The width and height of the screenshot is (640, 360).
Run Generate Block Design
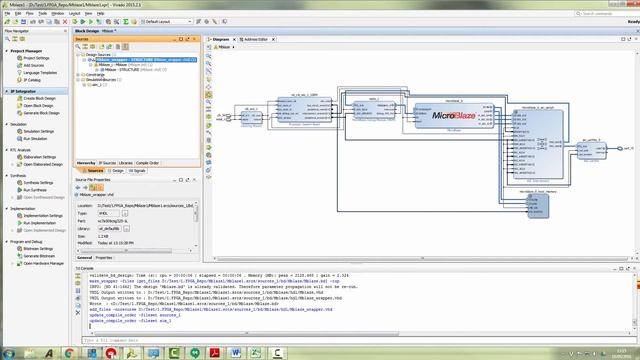point(41,113)
